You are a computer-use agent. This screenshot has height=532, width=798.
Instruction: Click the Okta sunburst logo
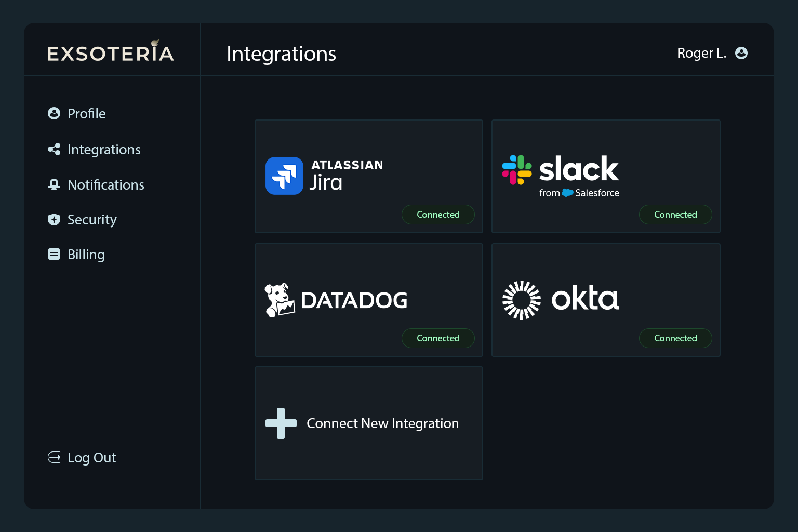pyautogui.click(x=522, y=300)
